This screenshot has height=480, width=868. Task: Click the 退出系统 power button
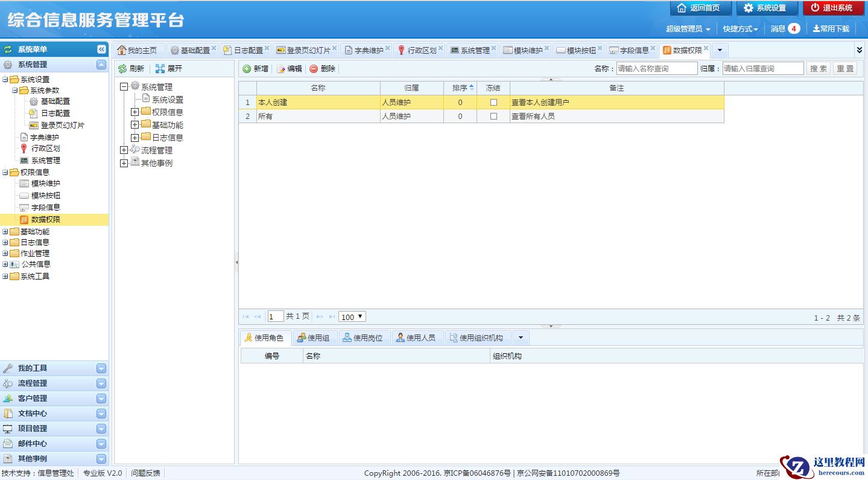click(x=832, y=8)
